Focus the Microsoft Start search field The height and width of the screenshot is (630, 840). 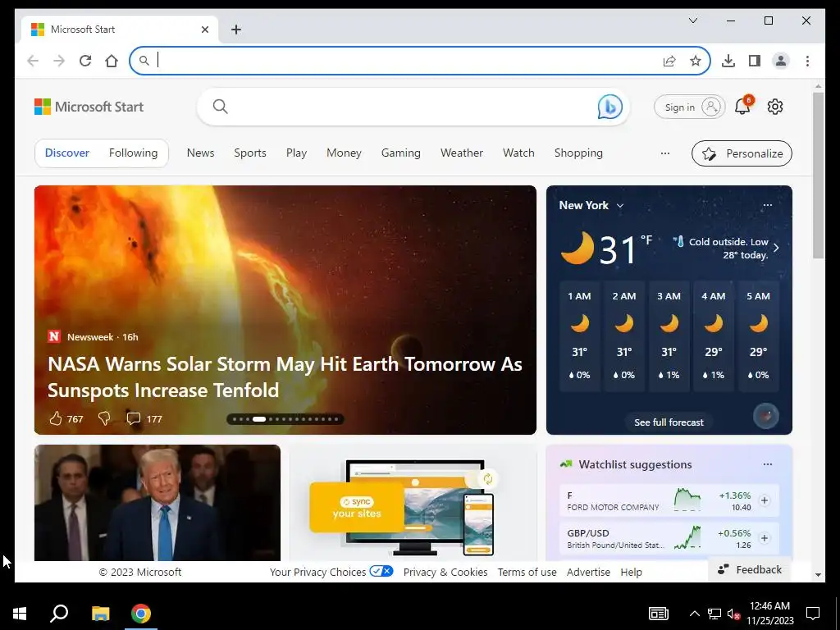coord(413,107)
